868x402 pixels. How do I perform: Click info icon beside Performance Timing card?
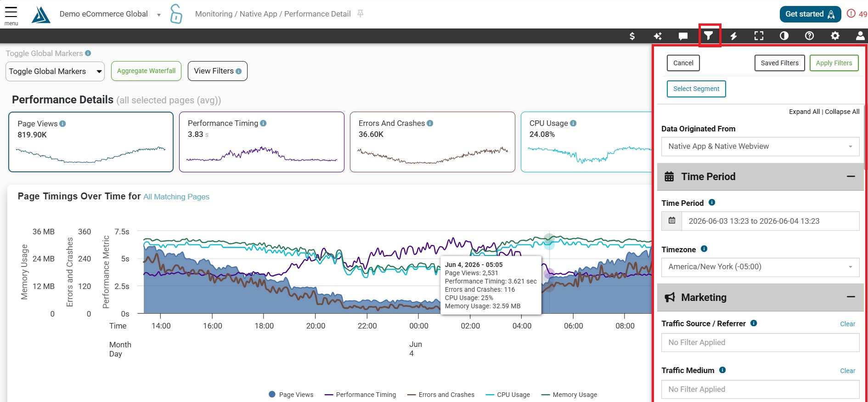tap(263, 123)
